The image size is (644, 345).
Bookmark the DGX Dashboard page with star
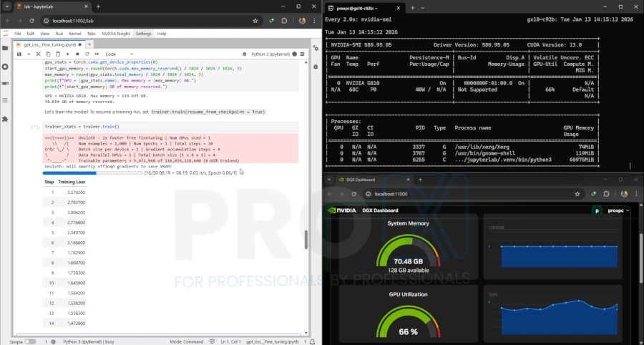click(577, 194)
